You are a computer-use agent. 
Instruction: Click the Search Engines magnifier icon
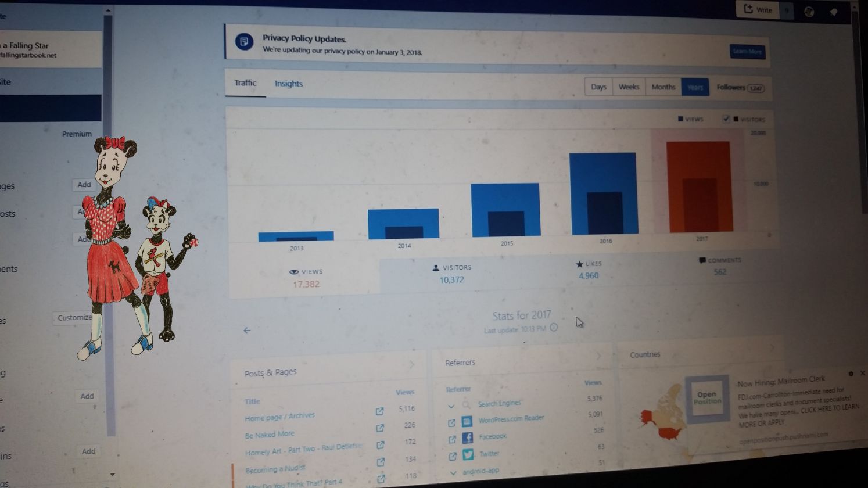tap(466, 404)
